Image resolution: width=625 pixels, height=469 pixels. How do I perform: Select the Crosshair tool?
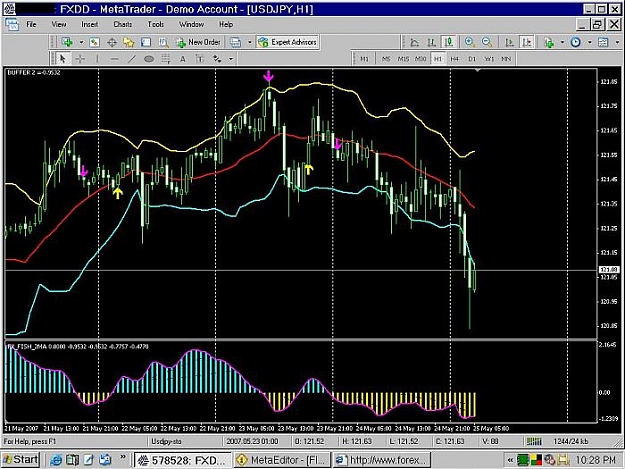point(80,59)
